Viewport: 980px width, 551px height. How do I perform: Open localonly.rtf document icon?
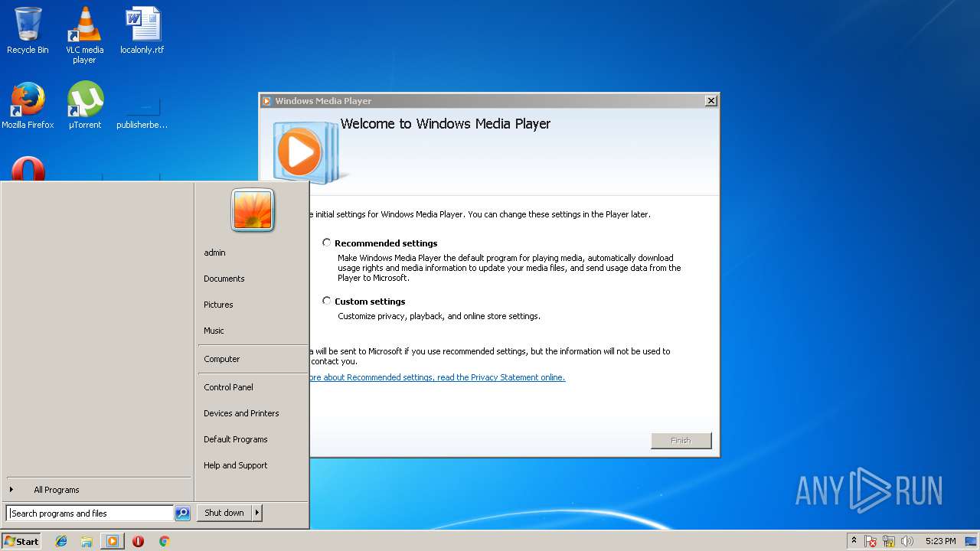point(142,31)
